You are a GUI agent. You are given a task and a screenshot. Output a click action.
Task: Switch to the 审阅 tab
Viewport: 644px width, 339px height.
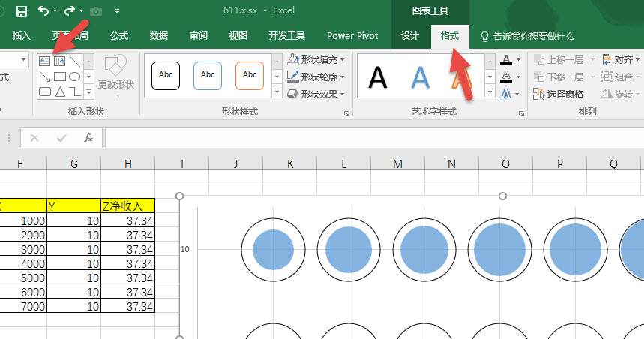click(x=199, y=36)
